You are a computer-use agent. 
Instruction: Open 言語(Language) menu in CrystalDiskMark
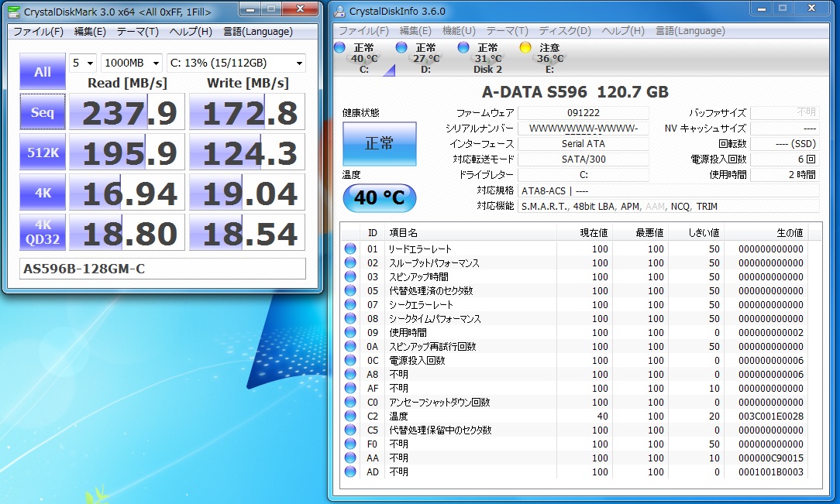click(x=258, y=32)
